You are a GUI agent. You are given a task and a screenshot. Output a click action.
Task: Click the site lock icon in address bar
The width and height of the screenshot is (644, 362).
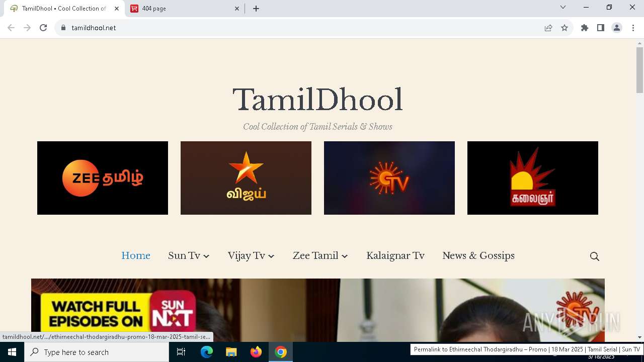coord(63,28)
